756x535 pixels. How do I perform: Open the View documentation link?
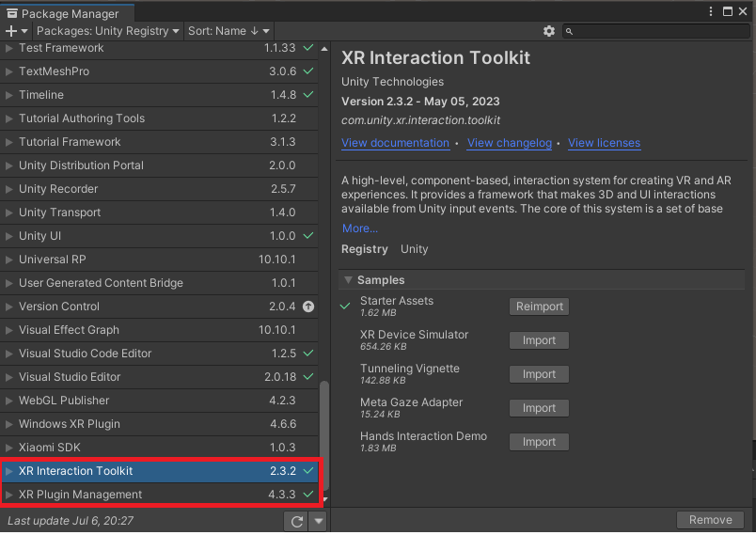click(395, 143)
